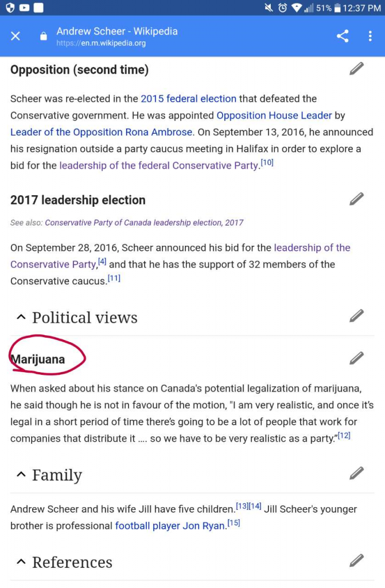
Task: Collapse the References section
Action: [21, 562]
